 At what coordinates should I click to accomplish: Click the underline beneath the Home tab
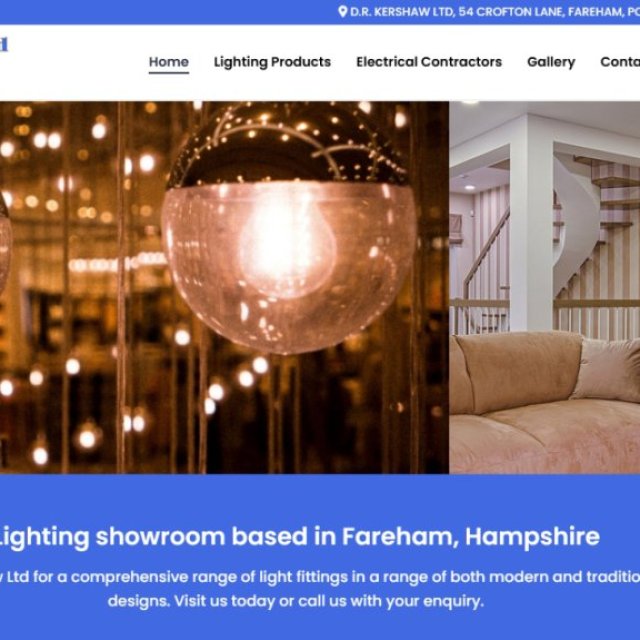[x=169, y=73]
